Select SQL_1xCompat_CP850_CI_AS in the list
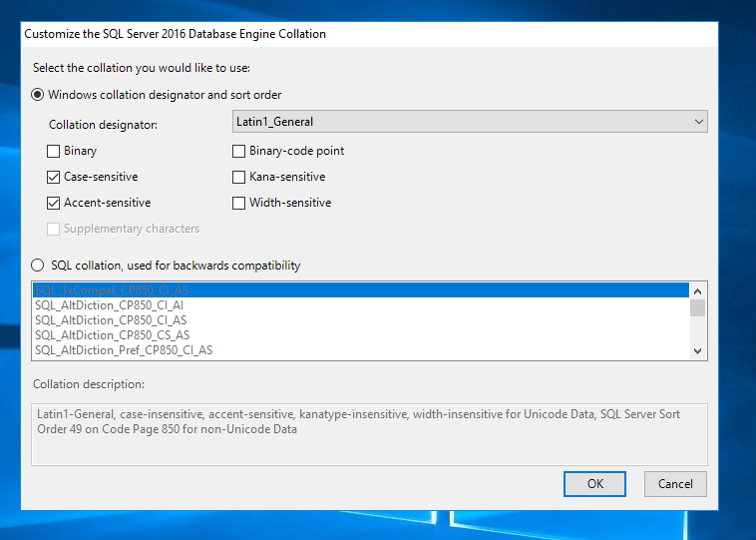The width and height of the screenshot is (756, 540). pyautogui.click(x=361, y=290)
